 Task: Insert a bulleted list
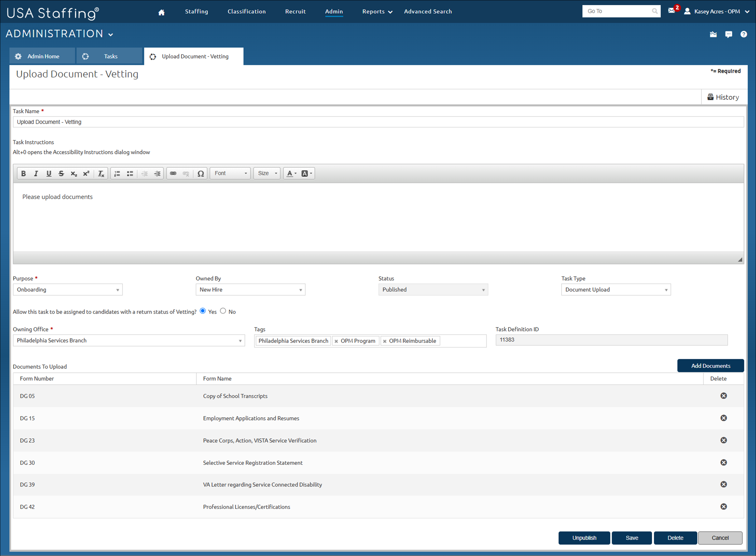tap(130, 173)
